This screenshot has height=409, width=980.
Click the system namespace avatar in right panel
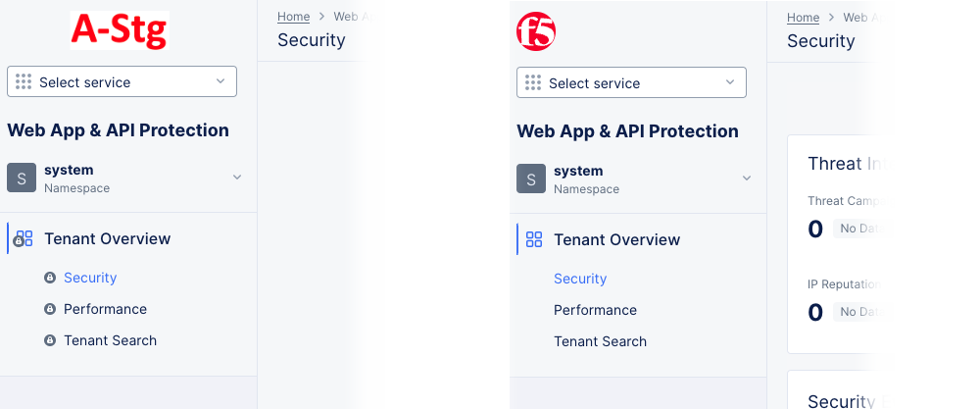[x=531, y=179]
